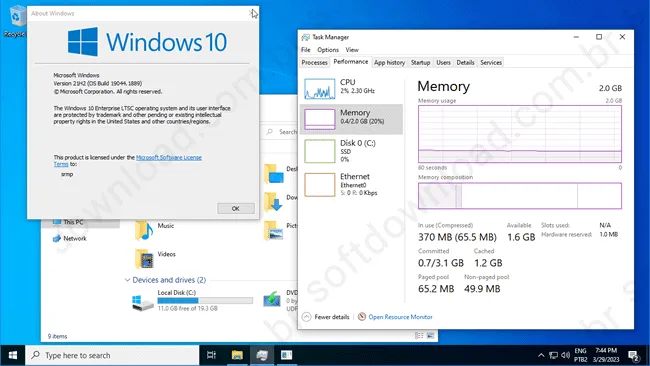
Task: Open the Microsoft Software License link
Action: 169,158
